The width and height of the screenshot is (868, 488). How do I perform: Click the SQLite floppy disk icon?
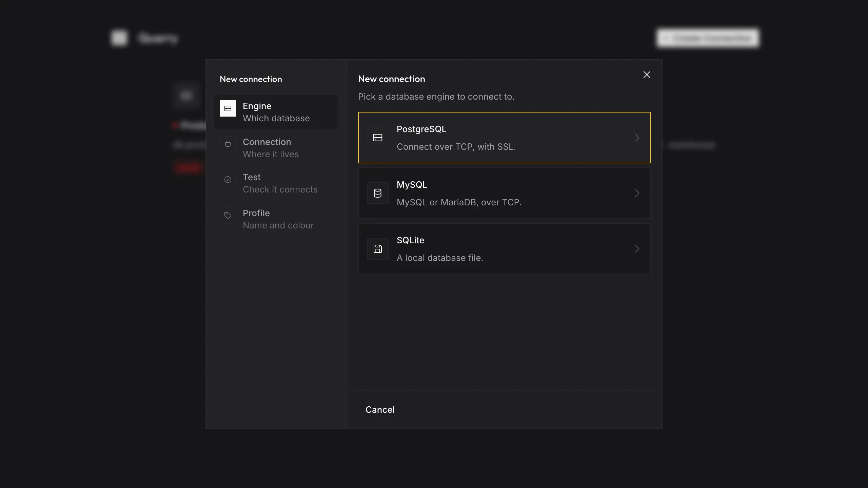378,249
